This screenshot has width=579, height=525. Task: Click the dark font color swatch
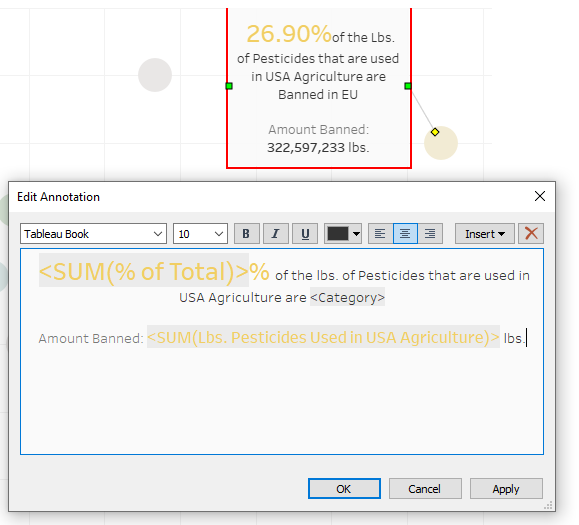click(x=338, y=234)
